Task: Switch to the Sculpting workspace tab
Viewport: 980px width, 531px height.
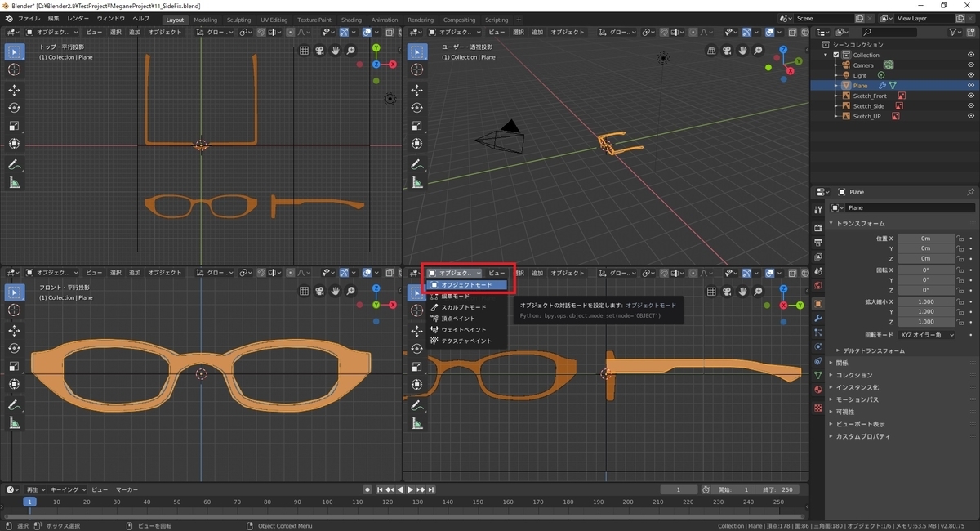Action: [239, 20]
